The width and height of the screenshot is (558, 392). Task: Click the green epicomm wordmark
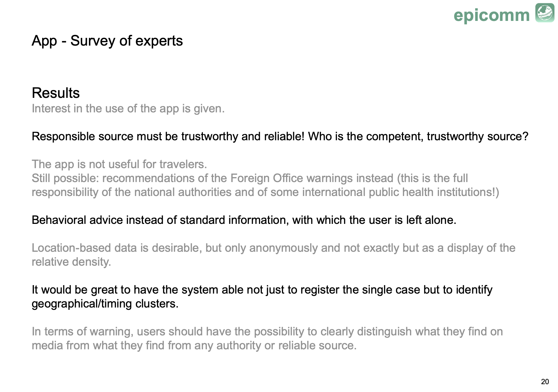pos(491,15)
